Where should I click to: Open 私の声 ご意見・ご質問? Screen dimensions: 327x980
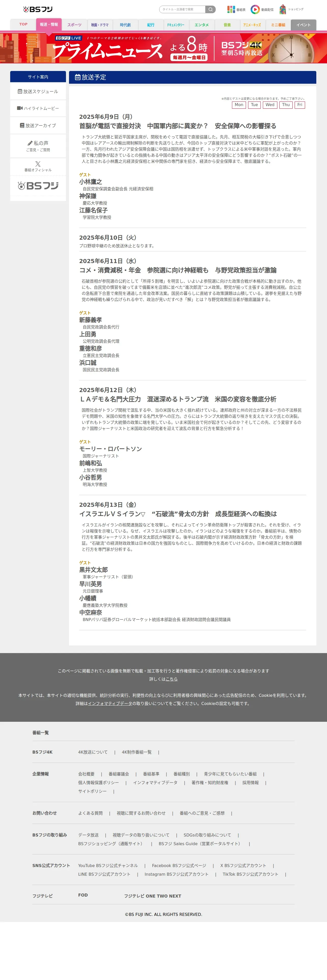click(38, 146)
